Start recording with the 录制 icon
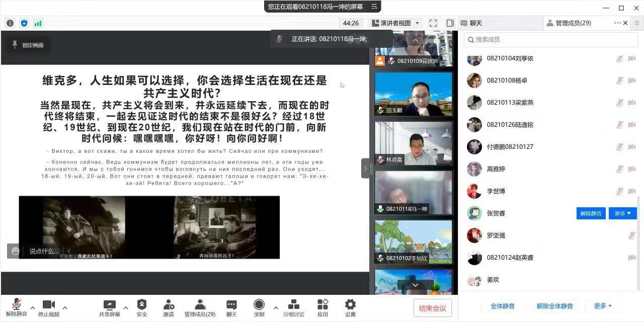The width and height of the screenshot is (644, 322). (x=259, y=305)
